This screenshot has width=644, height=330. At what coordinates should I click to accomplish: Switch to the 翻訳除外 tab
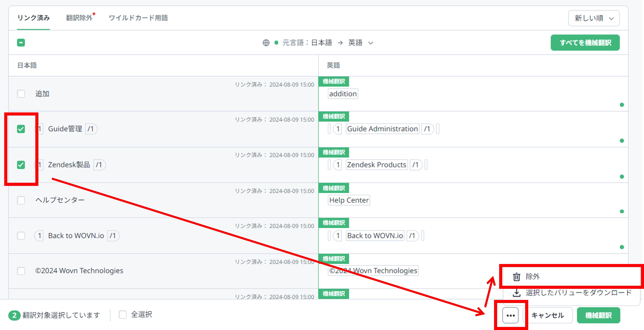79,18
